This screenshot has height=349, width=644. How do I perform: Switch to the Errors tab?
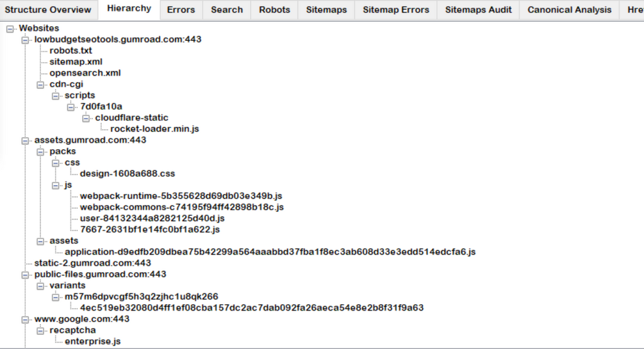(x=181, y=10)
